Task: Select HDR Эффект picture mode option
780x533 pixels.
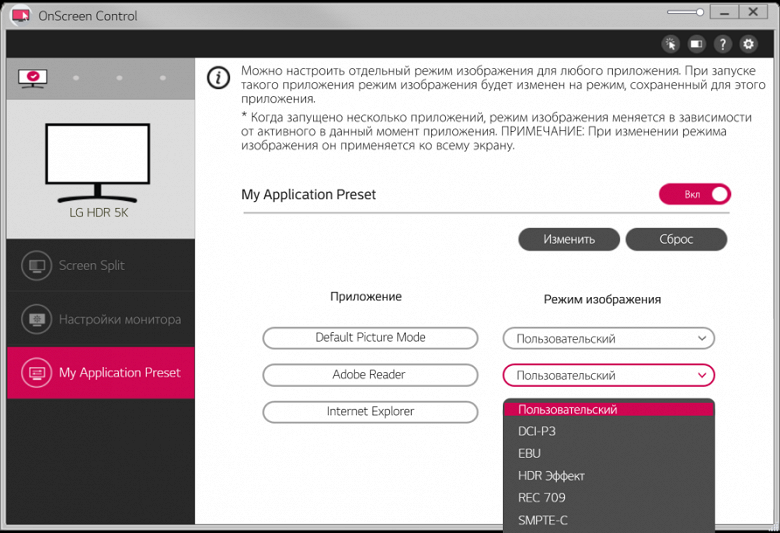Action: (551, 476)
